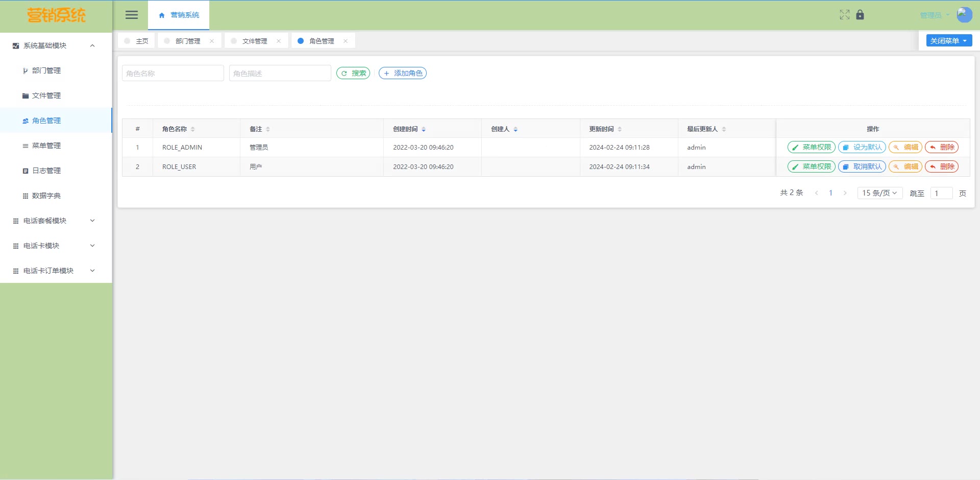Viewport: 980px width, 480px height.
Task: Toggle the hamburger sidebar collapse icon
Action: coord(132,15)
